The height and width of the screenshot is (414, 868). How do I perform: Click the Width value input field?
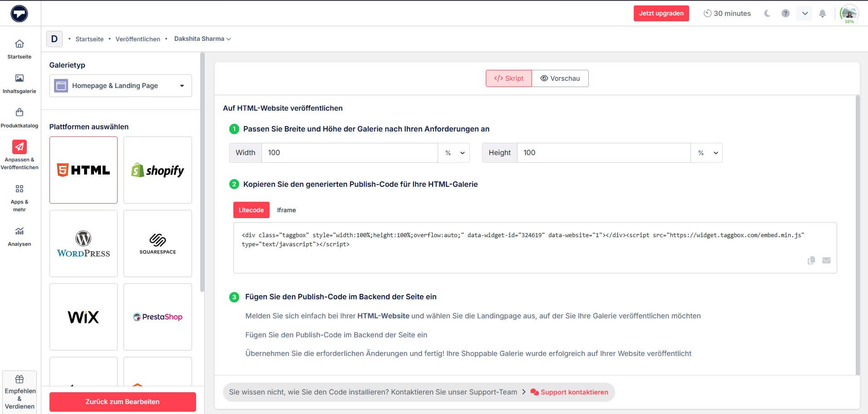tap(350, 153)
